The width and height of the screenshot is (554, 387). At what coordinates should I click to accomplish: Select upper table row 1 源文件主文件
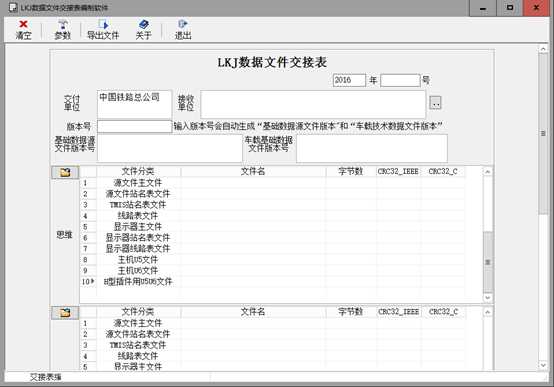point(272,183)
